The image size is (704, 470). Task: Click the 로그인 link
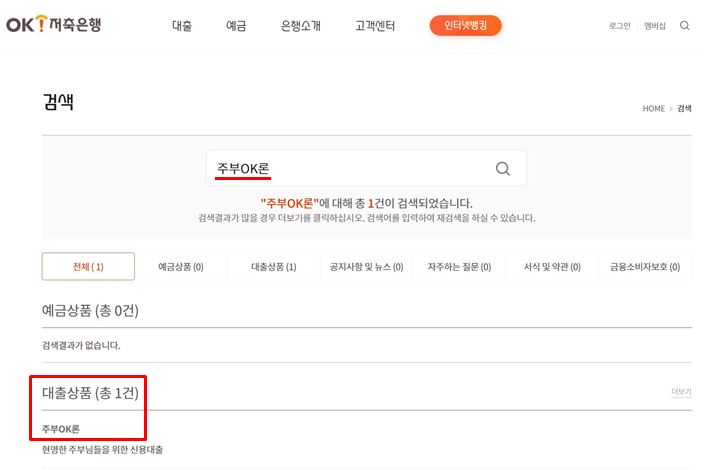pos(619,26)
